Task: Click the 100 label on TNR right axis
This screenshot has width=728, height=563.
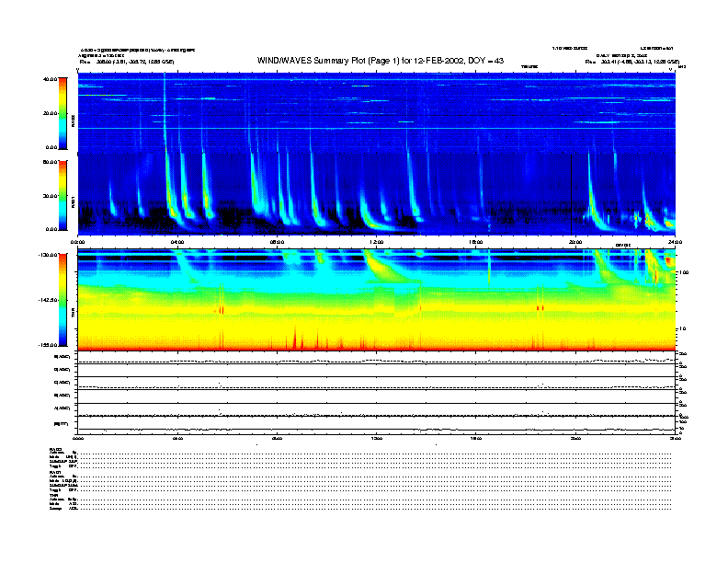Action: [x=684, y=272]
